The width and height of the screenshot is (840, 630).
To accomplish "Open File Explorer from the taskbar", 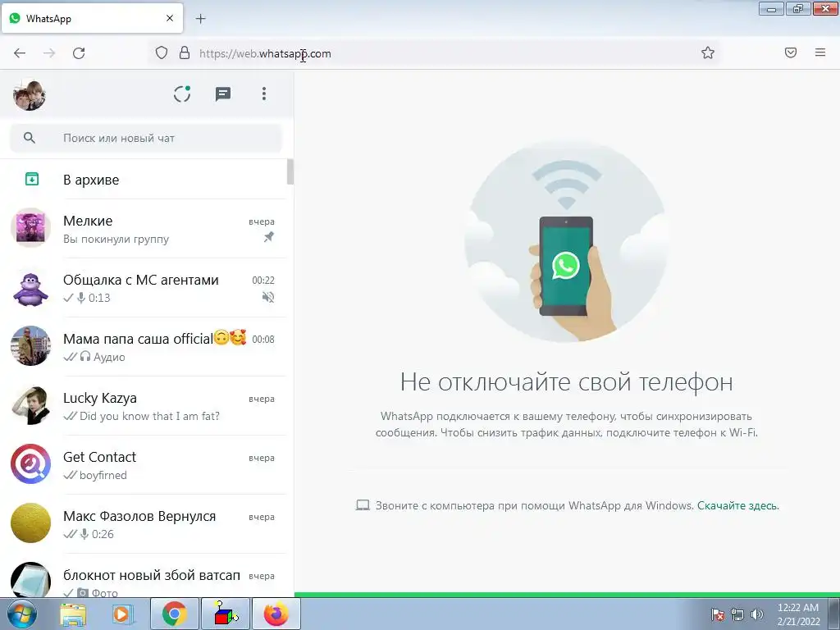I will point(73,614).
